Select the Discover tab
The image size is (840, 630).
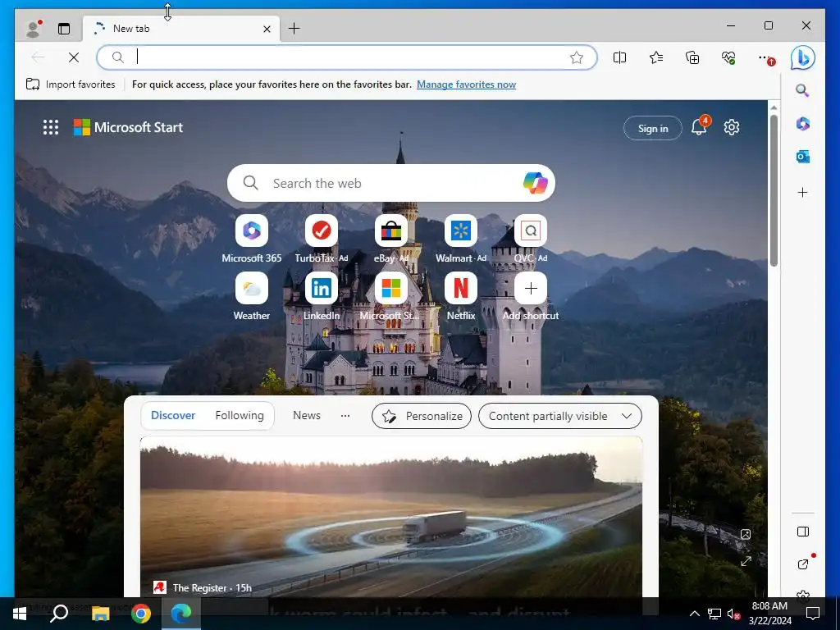(x=173, y=415)
